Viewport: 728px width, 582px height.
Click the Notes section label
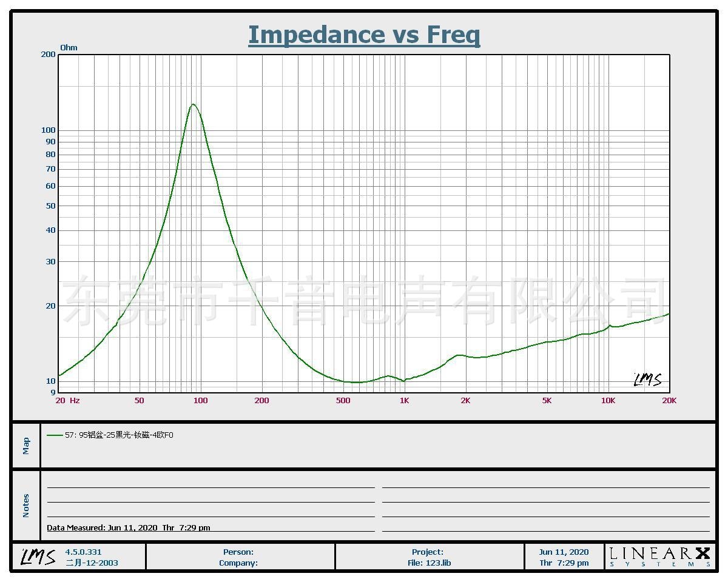[25, 506]
